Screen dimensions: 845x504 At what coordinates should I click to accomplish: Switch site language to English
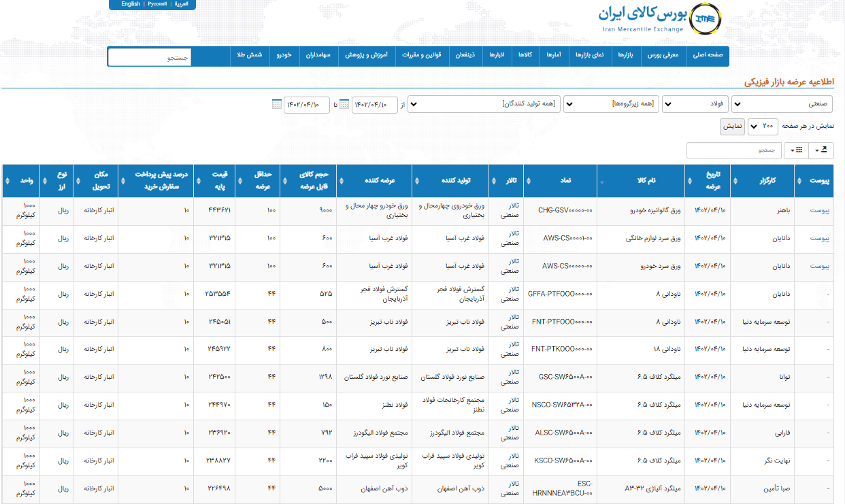tap(131, 4)
